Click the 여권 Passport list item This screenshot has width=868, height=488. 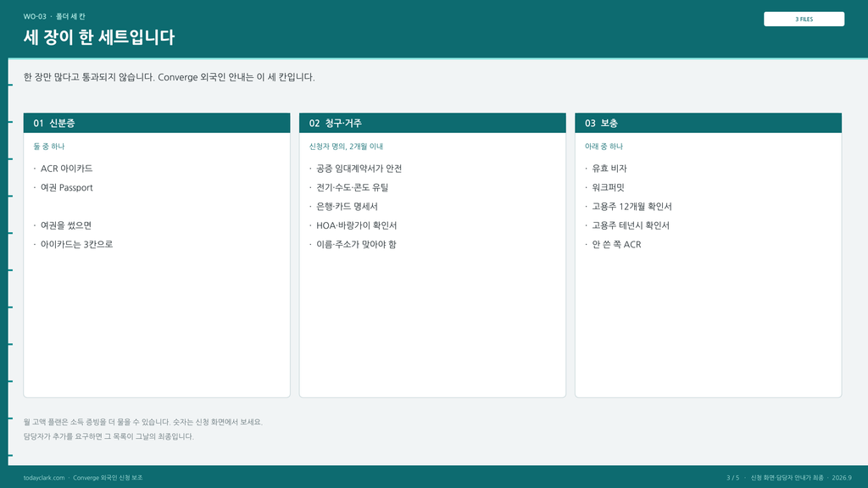(66, 187)
